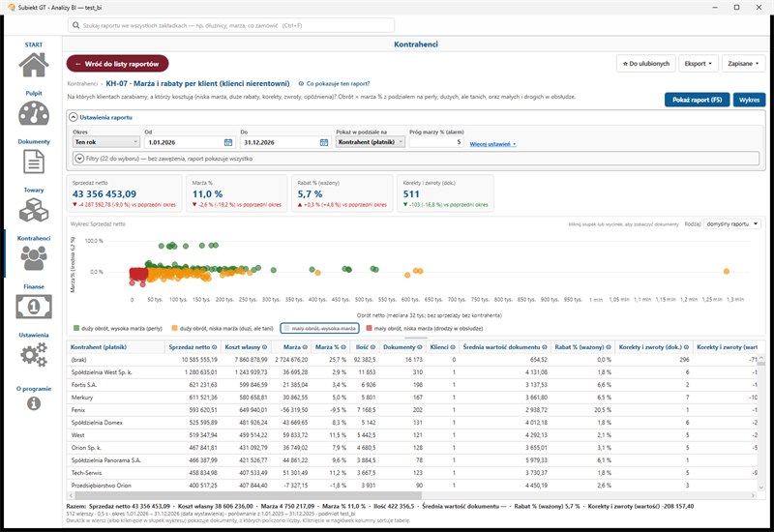
Task: Open the Eksport dropdown
Action: tap(698, 64)
